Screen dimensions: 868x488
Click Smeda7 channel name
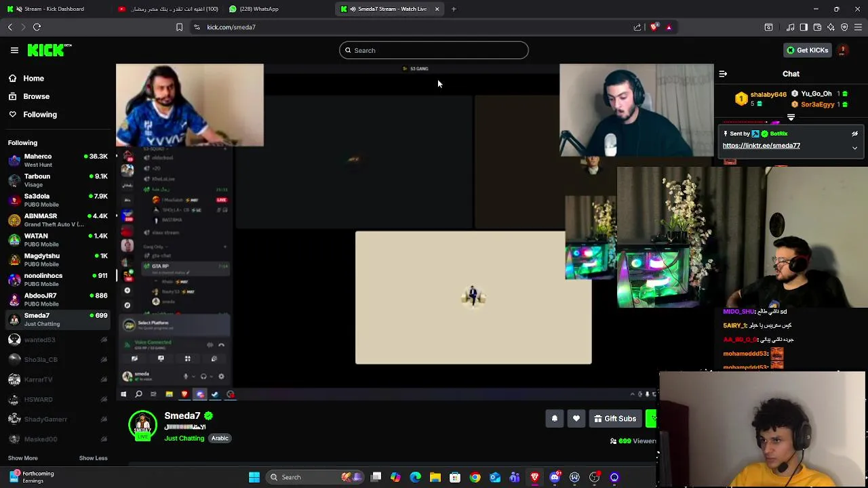pos(182,415)
